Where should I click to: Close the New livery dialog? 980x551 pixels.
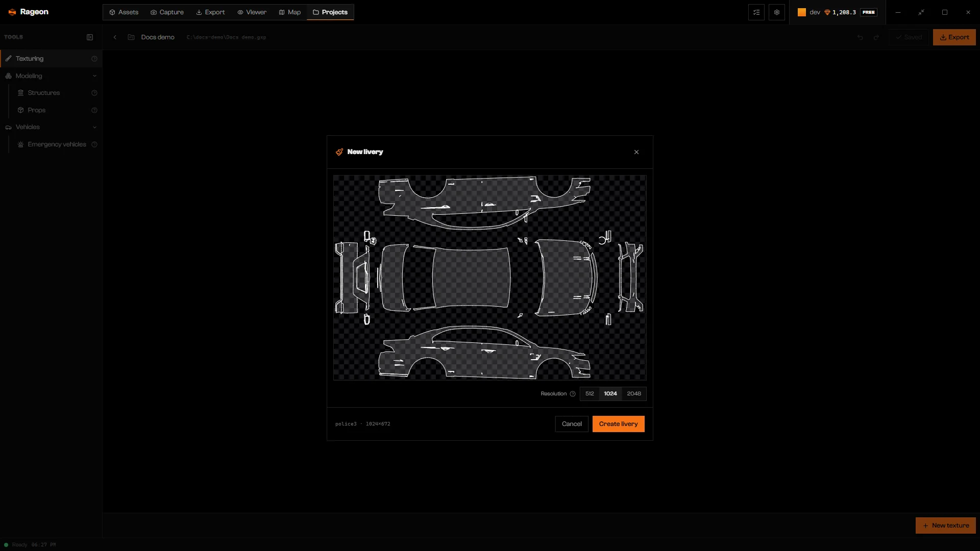(x=636, y=152)
